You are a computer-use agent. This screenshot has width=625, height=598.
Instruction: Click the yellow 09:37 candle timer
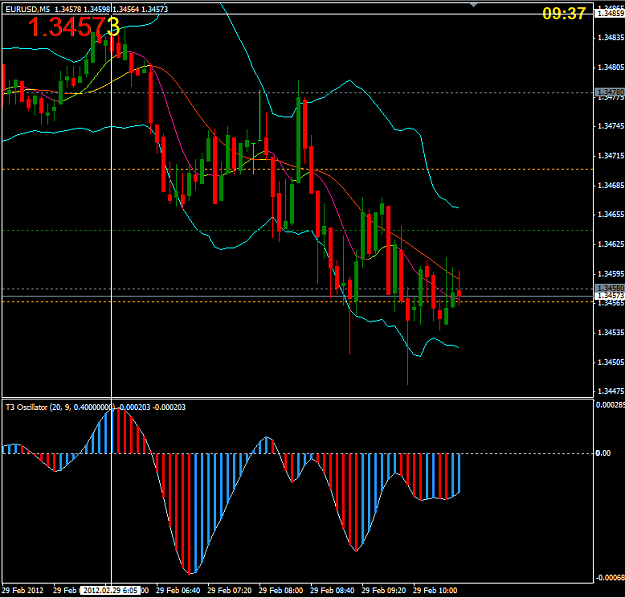[564, 14]
